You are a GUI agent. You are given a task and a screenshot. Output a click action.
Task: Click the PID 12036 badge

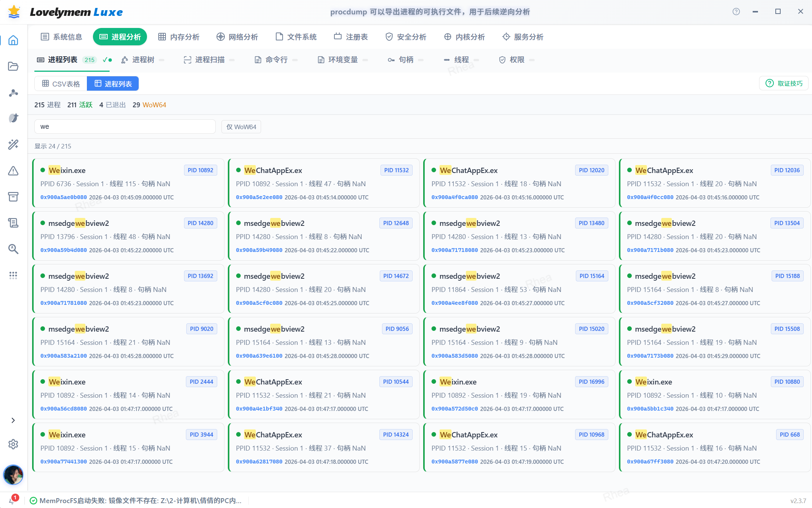pos(787,170)
